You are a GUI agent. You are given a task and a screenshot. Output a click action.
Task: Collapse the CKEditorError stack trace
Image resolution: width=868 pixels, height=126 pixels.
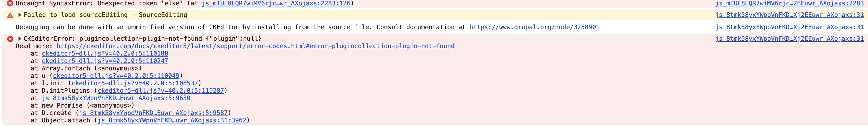20,38
